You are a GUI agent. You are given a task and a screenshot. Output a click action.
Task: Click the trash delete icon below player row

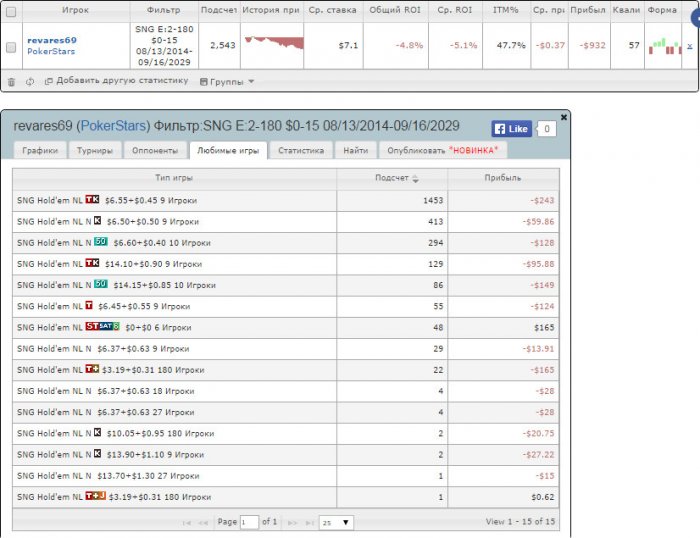pyautogui.click(x=12, y=82)
